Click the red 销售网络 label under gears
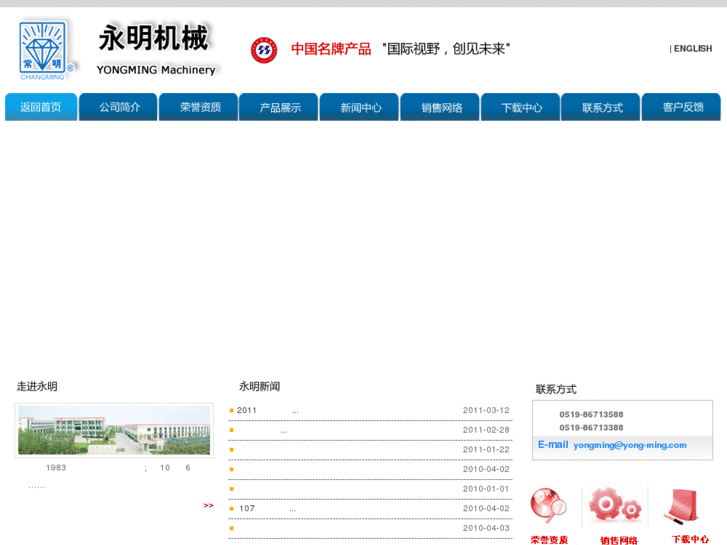Screen dimensions: 727x545 pos(619,540)
